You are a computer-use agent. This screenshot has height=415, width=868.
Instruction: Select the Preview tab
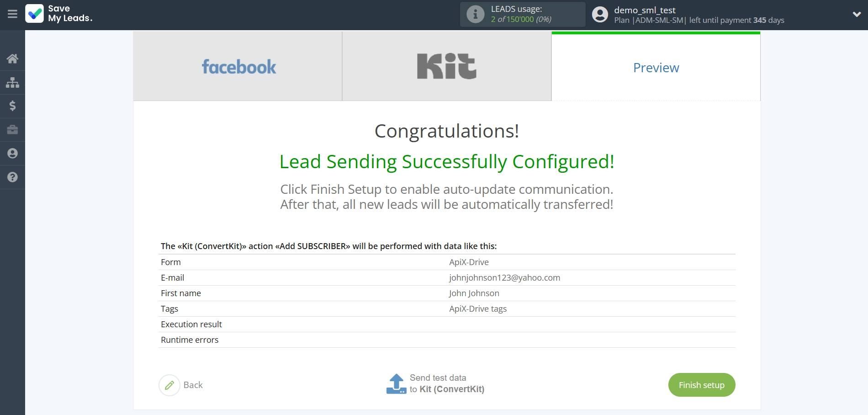(x=656, y=68)
